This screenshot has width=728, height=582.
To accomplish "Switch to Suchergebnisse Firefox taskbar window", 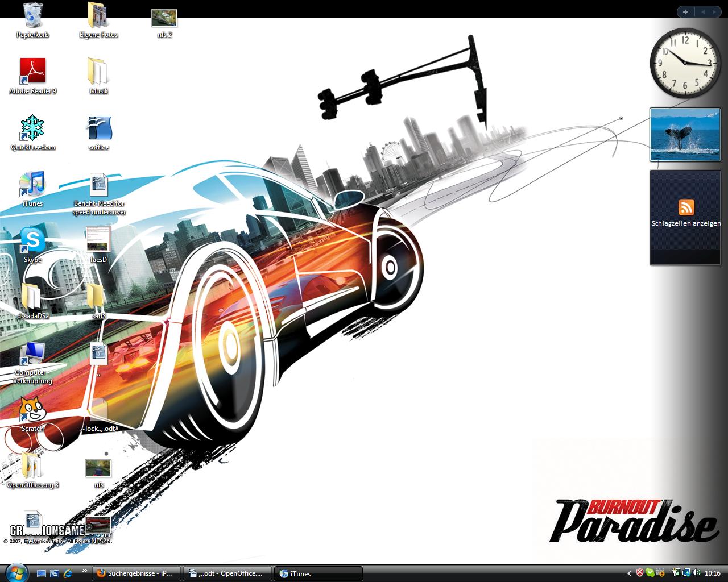I will (x=136, y=573).
